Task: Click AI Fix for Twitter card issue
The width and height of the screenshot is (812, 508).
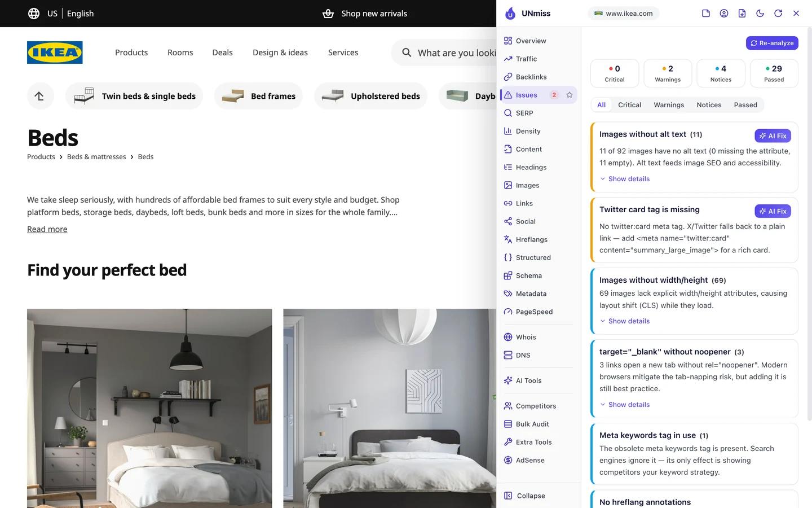Action: pyautogui.click(x=773, y=211)
